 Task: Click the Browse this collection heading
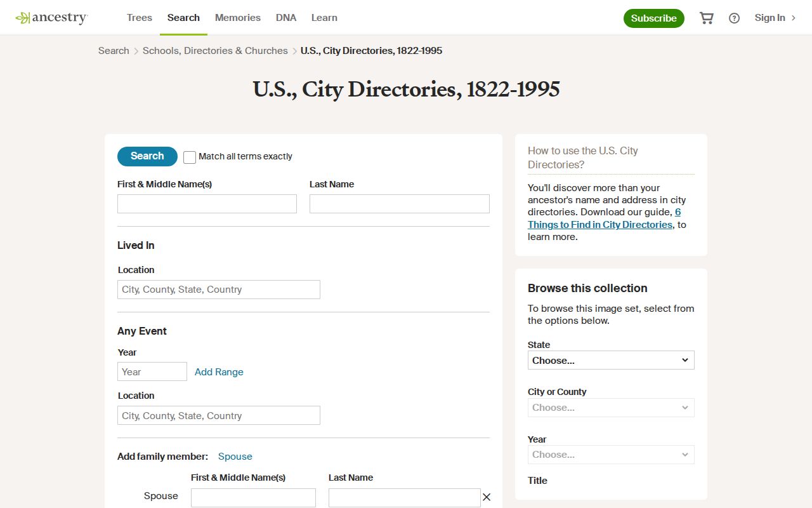(587, 288)
